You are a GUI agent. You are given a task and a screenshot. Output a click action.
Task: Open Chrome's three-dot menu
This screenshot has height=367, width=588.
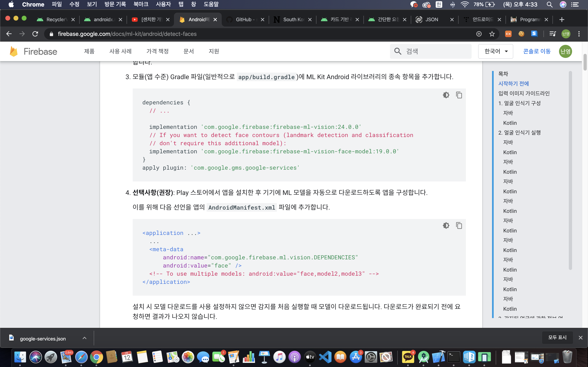pos(579,34)
